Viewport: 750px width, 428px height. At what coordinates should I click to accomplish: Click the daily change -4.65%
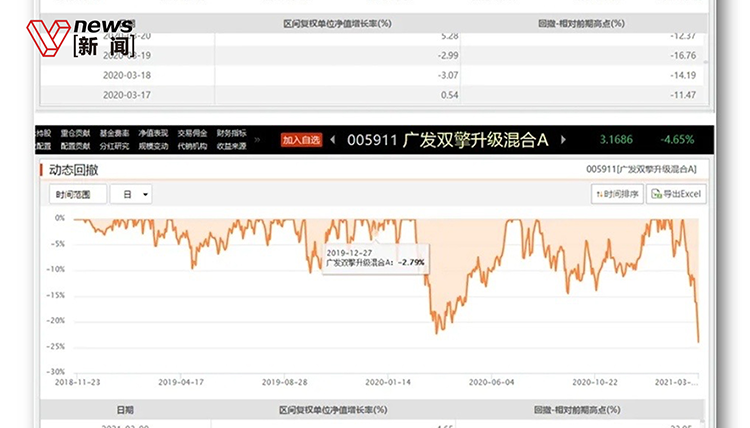coord(677,140)
